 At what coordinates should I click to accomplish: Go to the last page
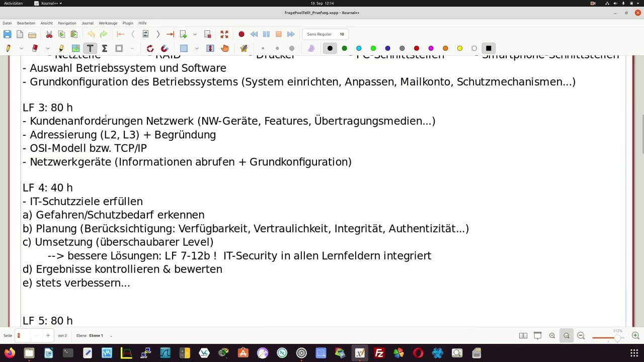[170, 34]
